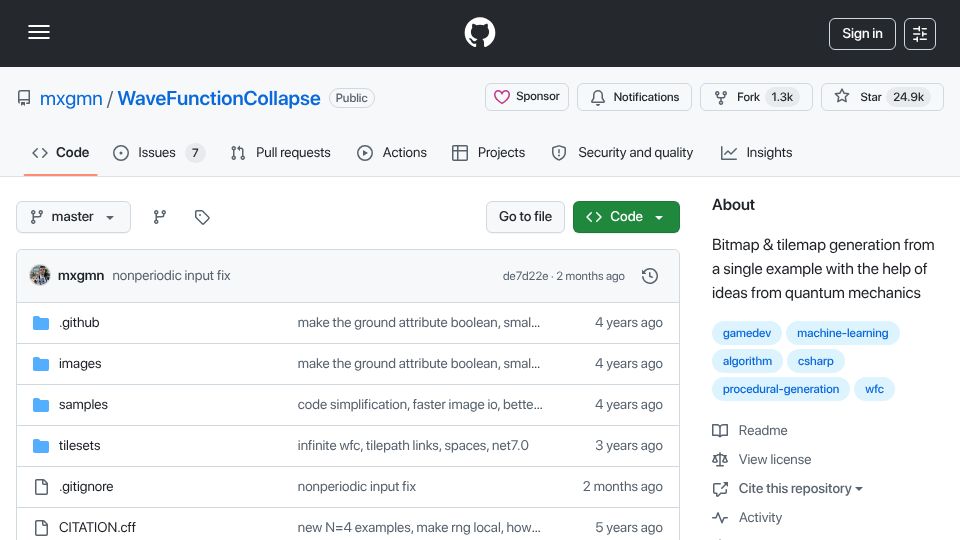
Task: Click the mxgmn avatar in latest commit
Action: (x=40, y=276)
